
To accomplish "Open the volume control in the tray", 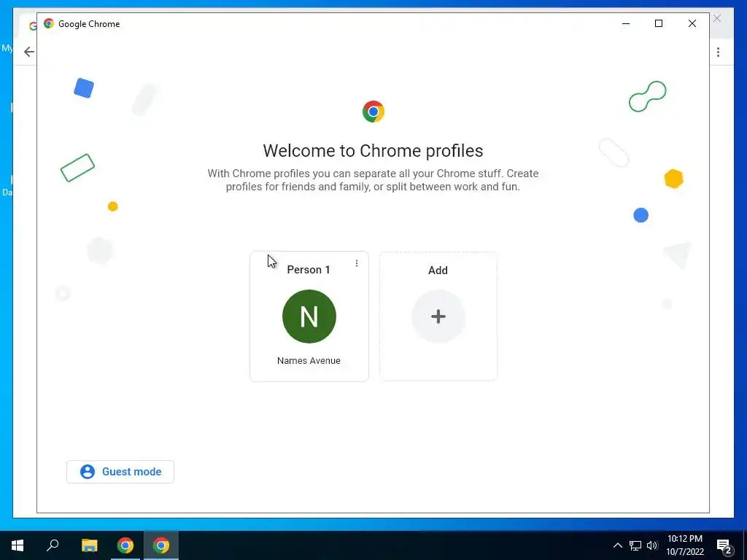I will click(652, 545).
